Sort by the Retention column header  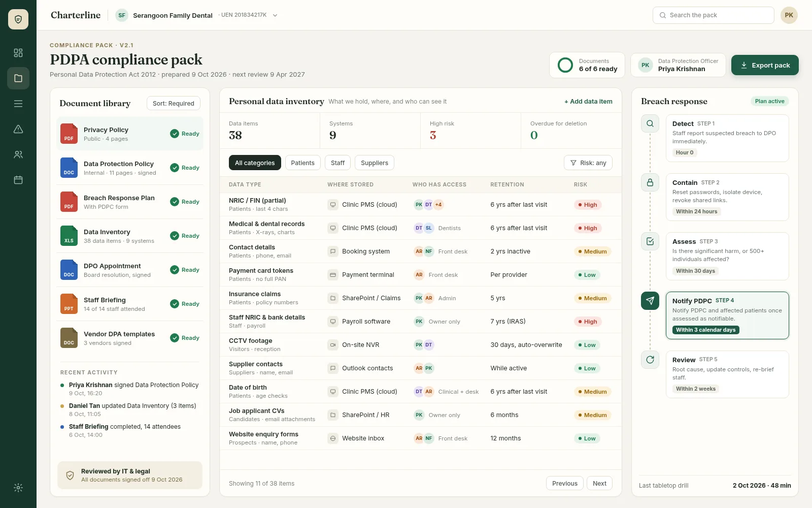pos(507,184)
